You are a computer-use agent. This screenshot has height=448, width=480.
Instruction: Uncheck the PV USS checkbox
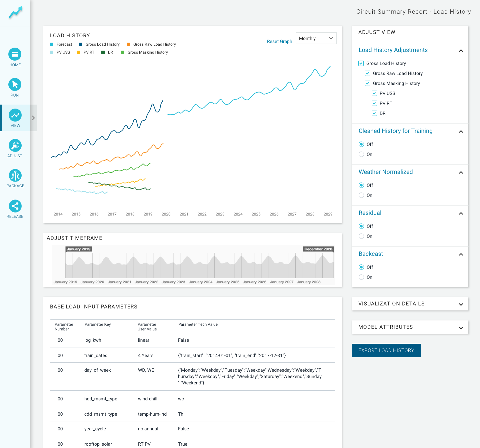tap(374, 93)
